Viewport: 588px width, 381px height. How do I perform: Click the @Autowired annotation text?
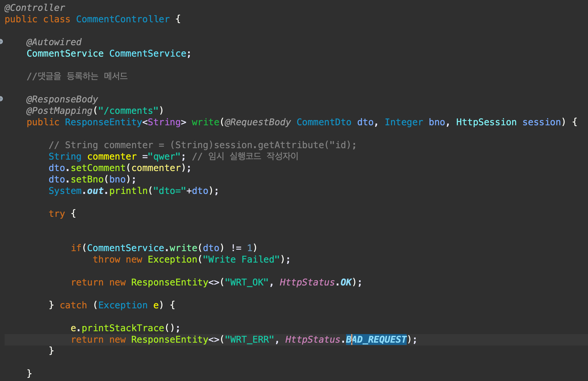[x=54, y=42]
